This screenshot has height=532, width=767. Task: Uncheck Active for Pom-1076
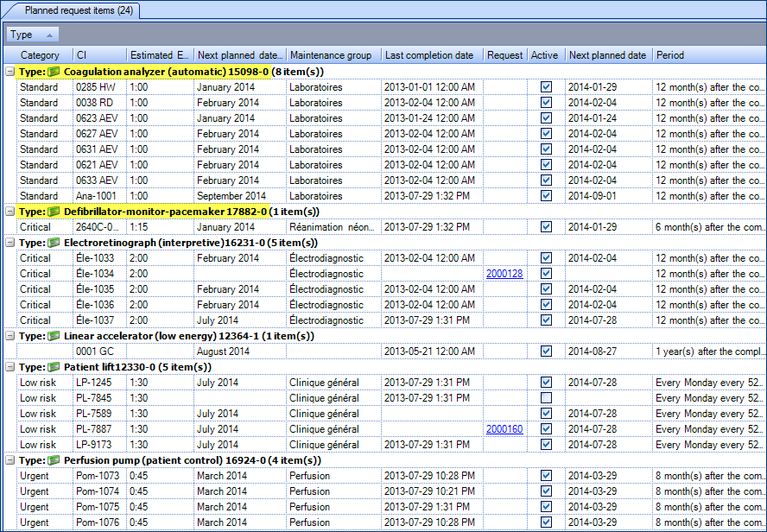tap(547, 522)
